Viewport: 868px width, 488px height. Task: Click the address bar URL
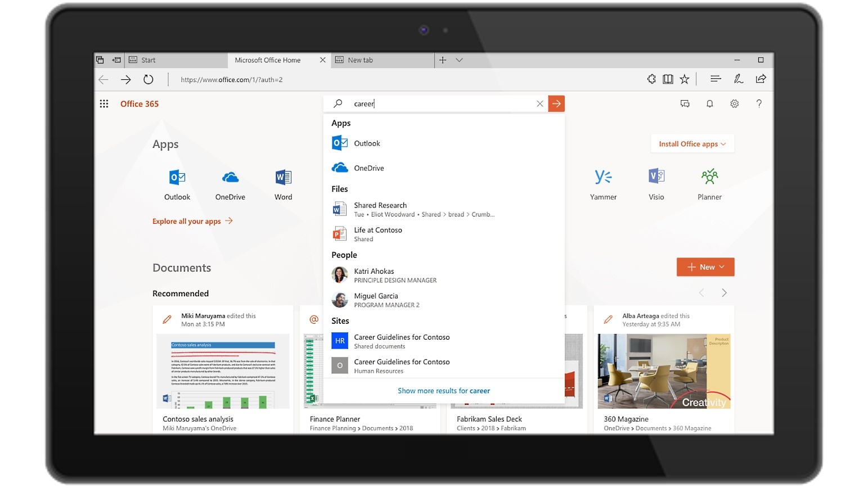pyautogui.click(x=232, y=80)
